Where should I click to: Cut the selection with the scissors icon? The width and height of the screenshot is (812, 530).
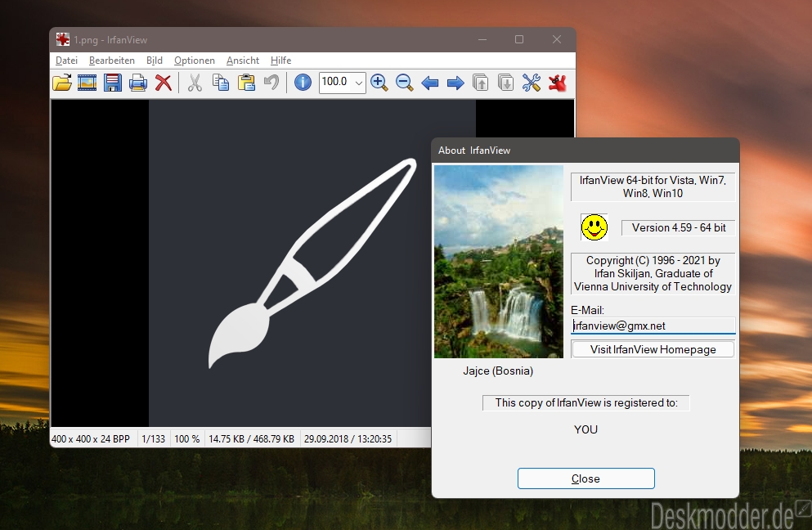point(195,83)
